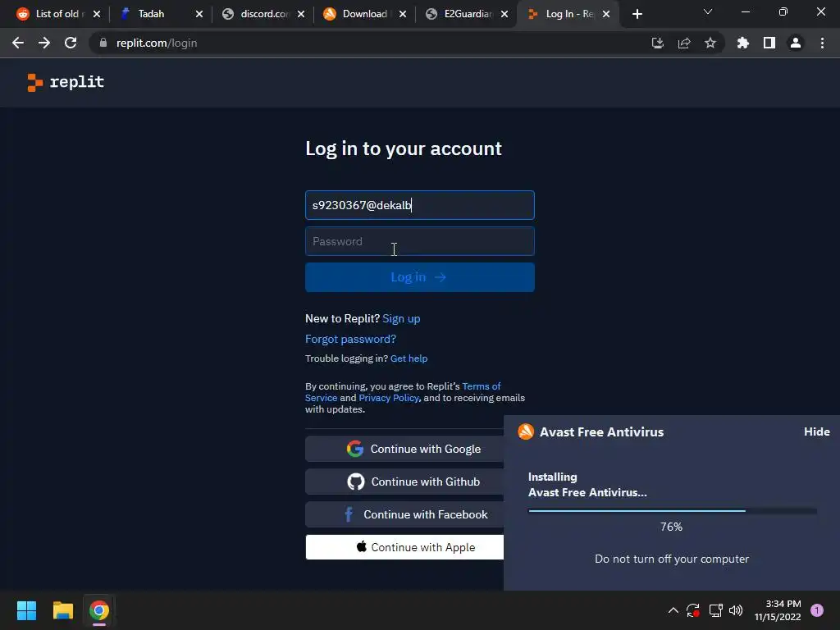Go forward in browser history
This screenshot has width=840, height=630.
tap(44, 43)
